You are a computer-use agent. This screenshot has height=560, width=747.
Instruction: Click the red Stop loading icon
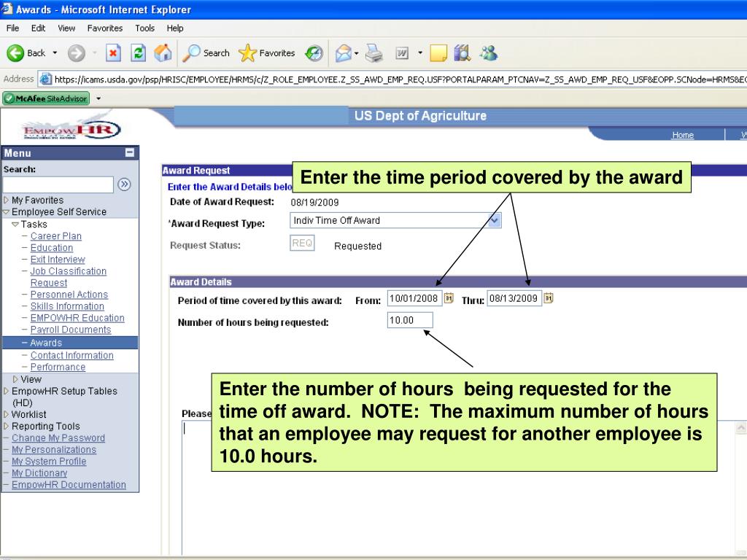[113, 52]
